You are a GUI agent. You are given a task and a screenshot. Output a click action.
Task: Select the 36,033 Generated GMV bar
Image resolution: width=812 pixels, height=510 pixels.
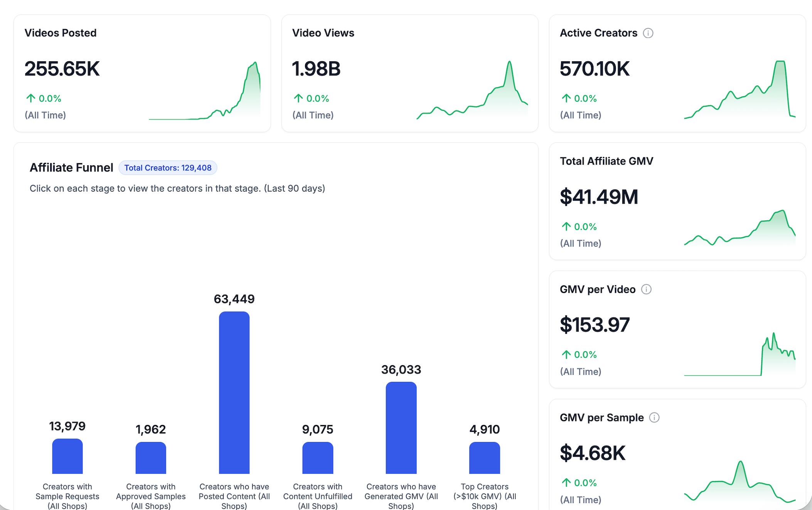[401, 428]
